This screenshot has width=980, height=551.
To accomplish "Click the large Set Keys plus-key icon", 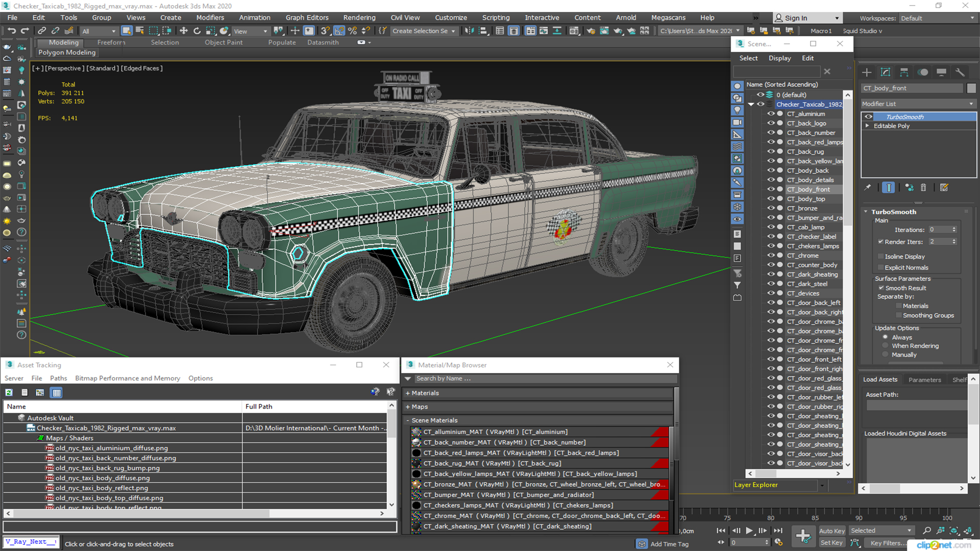I will coord(803,536).
